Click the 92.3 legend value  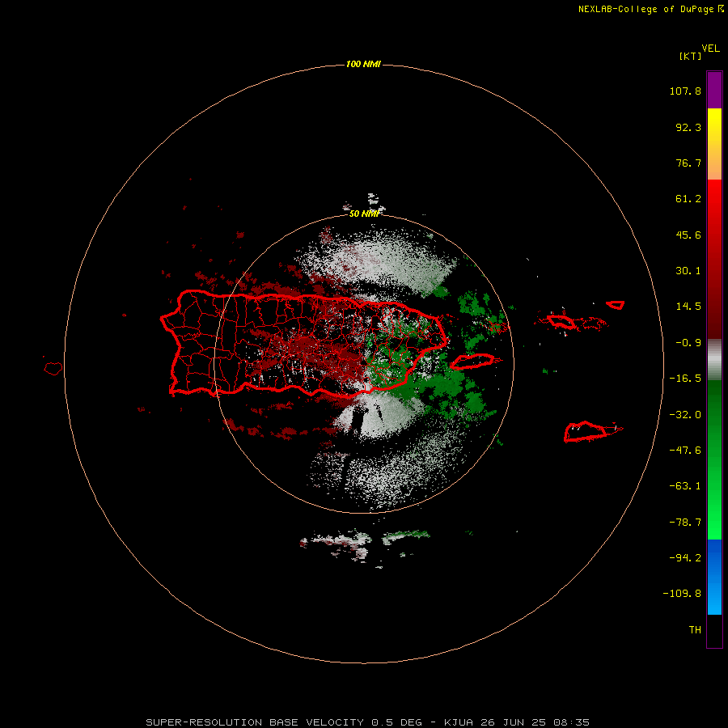pos(688,127)
